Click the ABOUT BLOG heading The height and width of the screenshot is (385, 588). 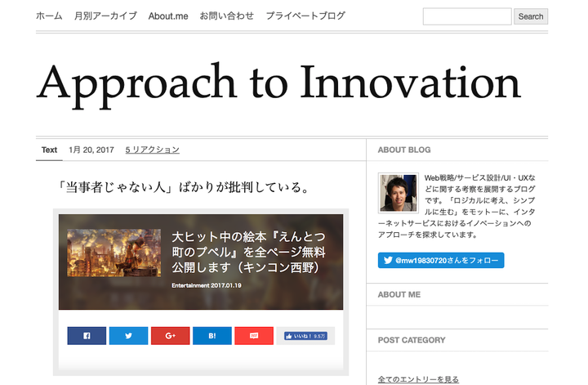[x=404, y=150]
